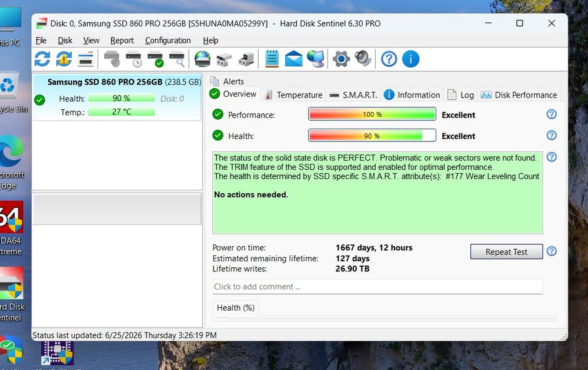Click the Hard Disk Sentinel desktop shortcut
This screenshot has width=588, height=370.
(12, 294)
